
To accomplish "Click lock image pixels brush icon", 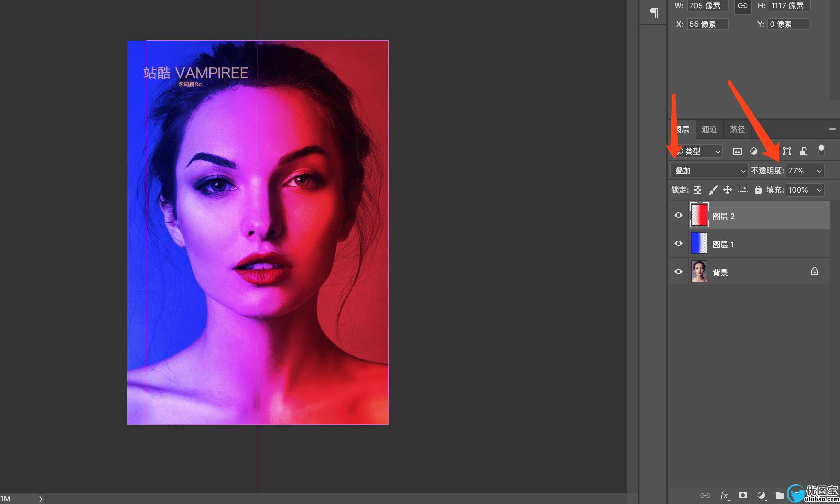I will [x=713, y=190].
